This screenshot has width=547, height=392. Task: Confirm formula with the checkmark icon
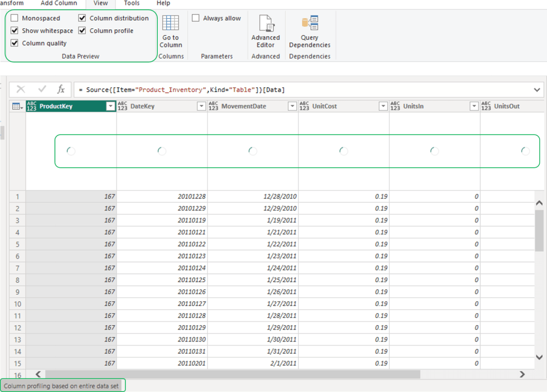pyautogui.click(x=42, y=90)
